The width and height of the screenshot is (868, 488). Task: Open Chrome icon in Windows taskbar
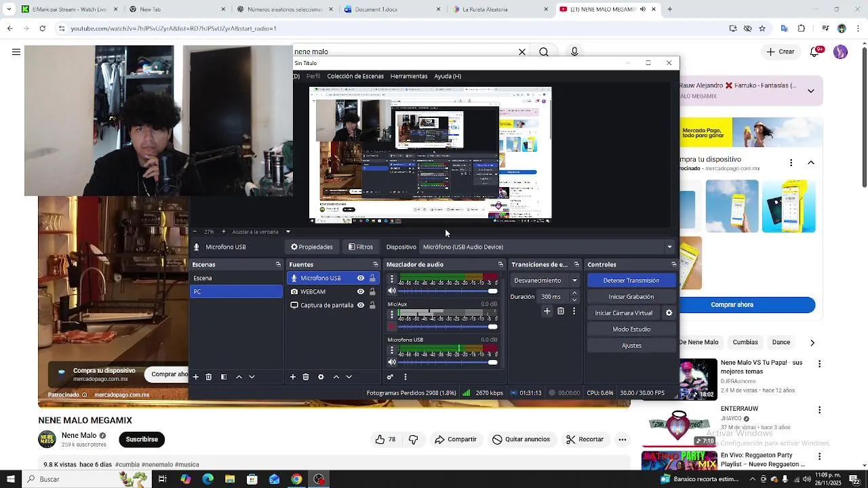pos(296,479)
